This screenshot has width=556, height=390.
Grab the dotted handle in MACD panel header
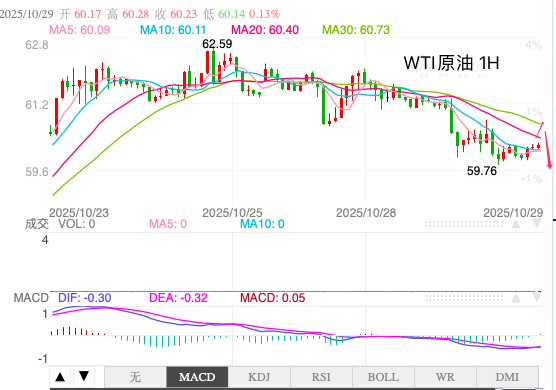click(464, 298)
